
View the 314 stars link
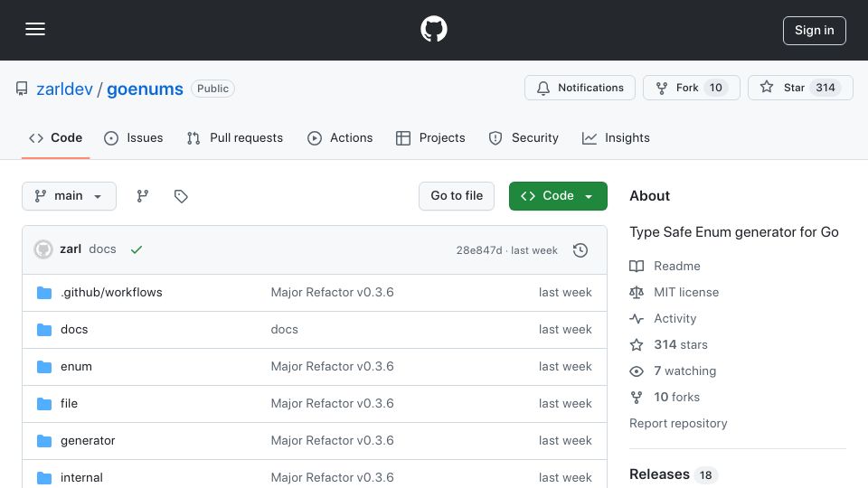[669, 344]
